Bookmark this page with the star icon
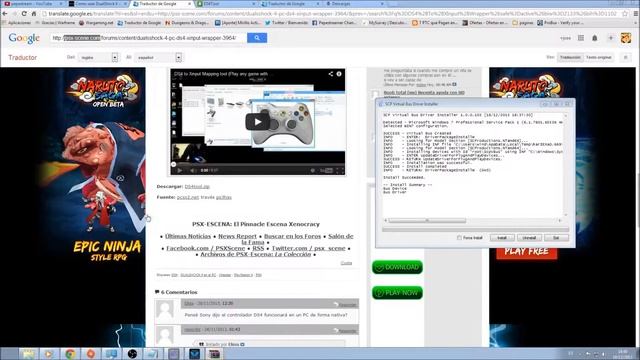Image resolution: width=640 pixels, height=360 pixels. point(625,13)
